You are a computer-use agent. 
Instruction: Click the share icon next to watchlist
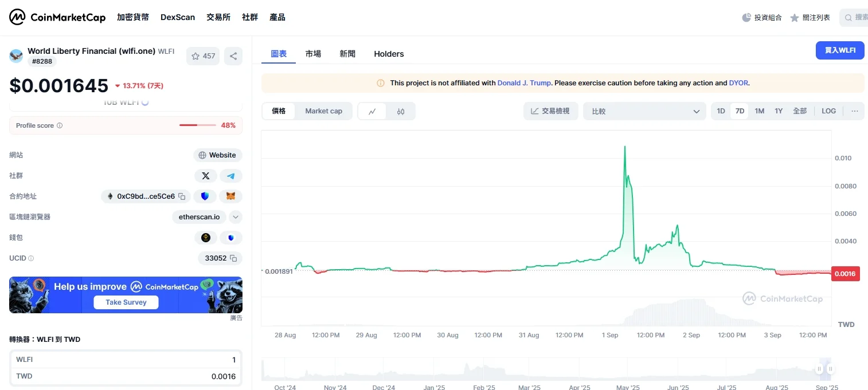tap(233, 56)
